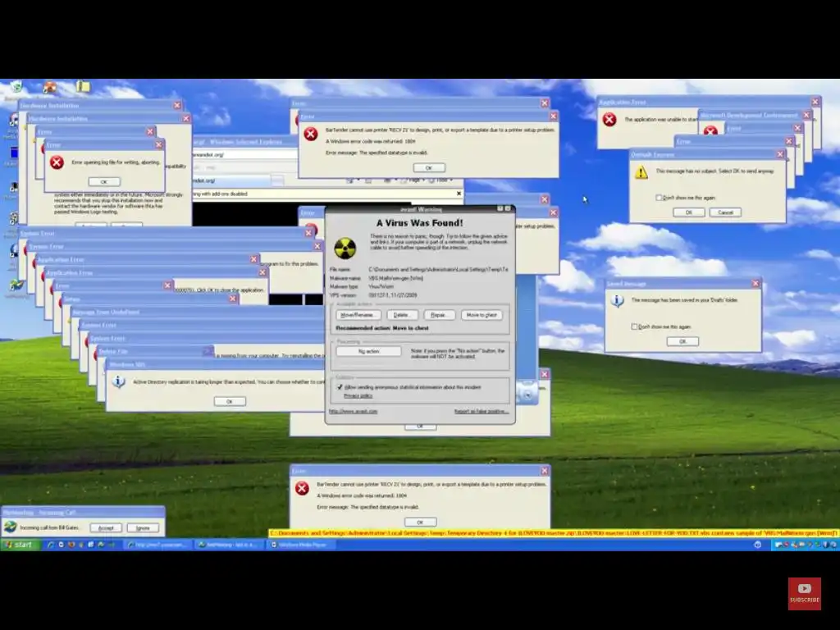This screenshot has height=630, width=840.
Task: Click the info bubble icon in Saved Message dialog
Action: coord(617,300)
